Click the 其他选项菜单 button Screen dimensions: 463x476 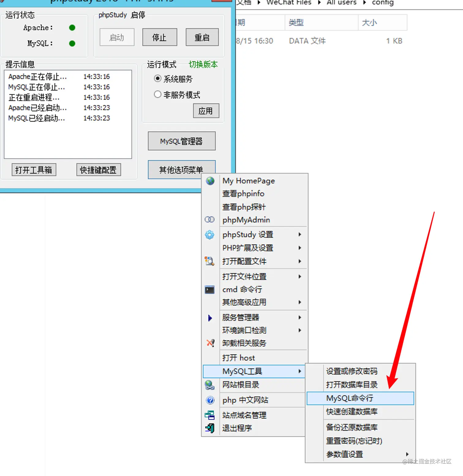182,170
